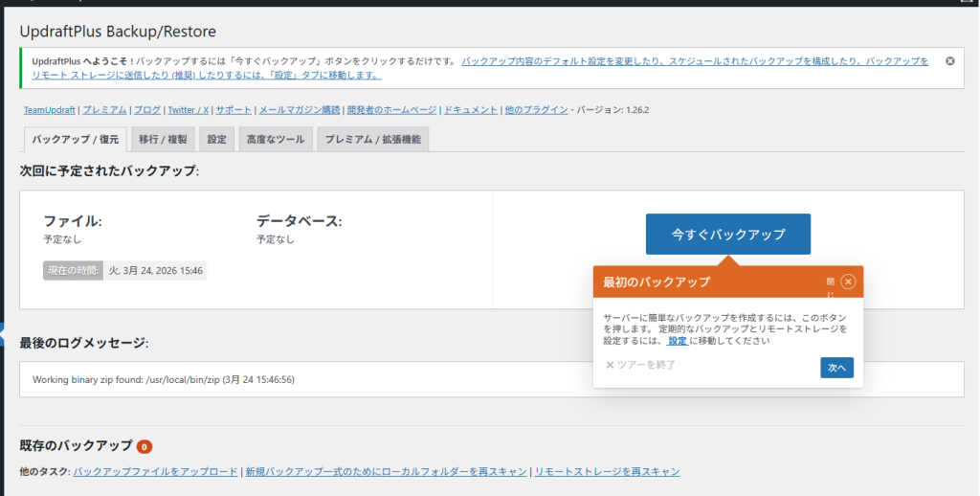This screenshot has height=496, width=980.
Task: Click リモートストレージを再スキャン link
Action: [607, 471]
